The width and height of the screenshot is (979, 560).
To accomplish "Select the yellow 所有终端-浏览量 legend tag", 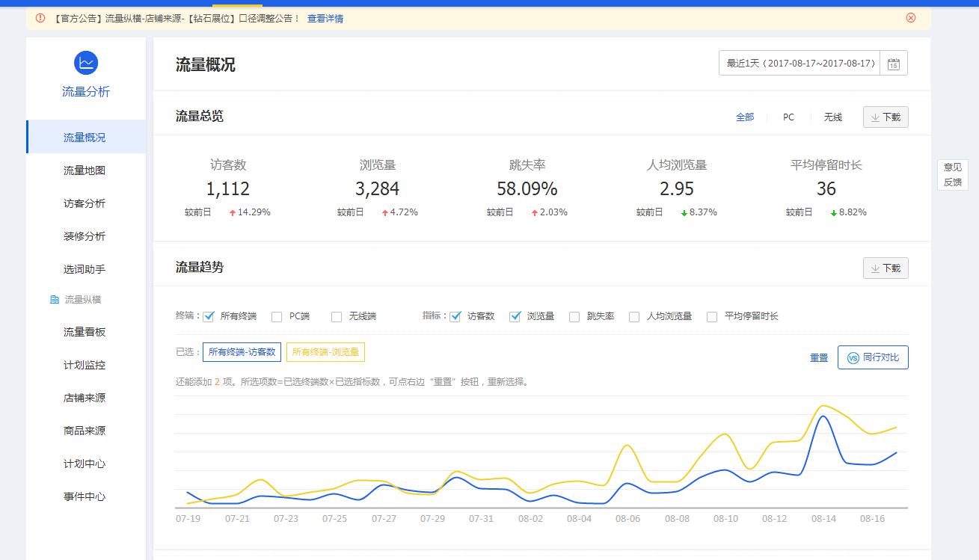I will [325, 352].
